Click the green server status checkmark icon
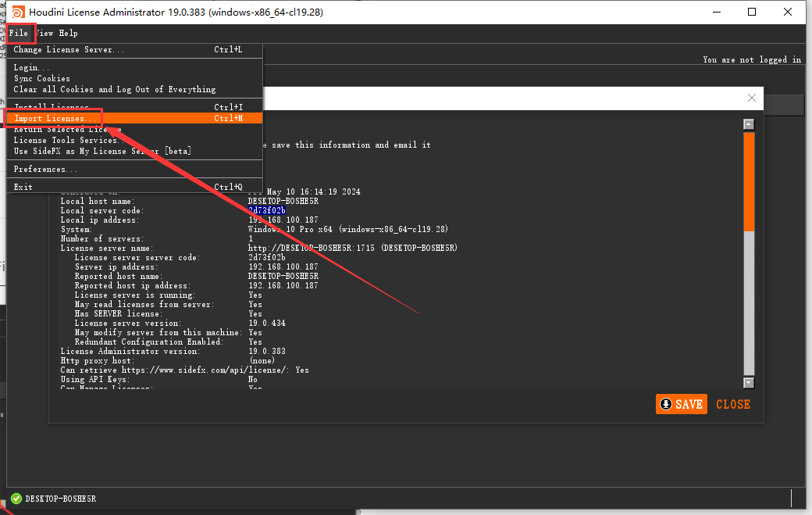Image resolution: width=812 pixels, height=515 pixels. coord(16,499)
